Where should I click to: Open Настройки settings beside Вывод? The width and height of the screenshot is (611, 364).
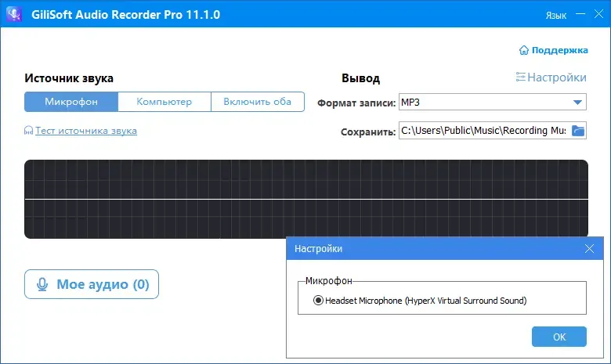coord(551,77)
